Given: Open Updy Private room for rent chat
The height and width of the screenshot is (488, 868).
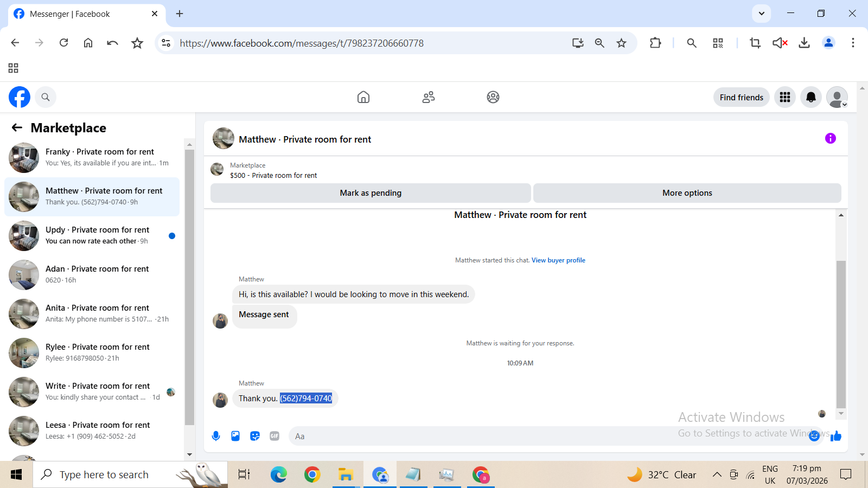Looking at the screenshot, I should (x=92, y=235).
